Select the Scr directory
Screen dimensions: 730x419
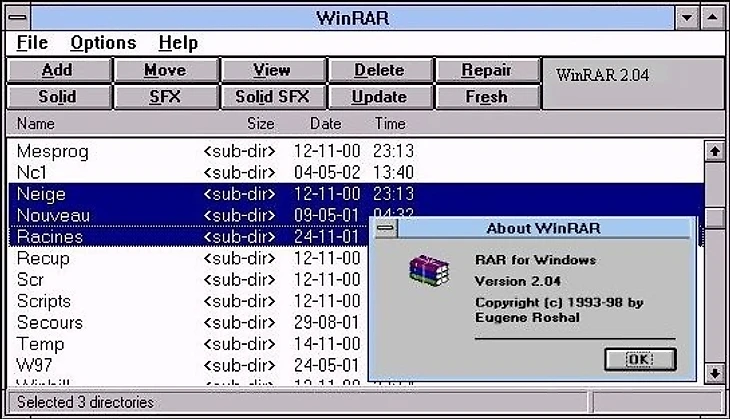30,280
